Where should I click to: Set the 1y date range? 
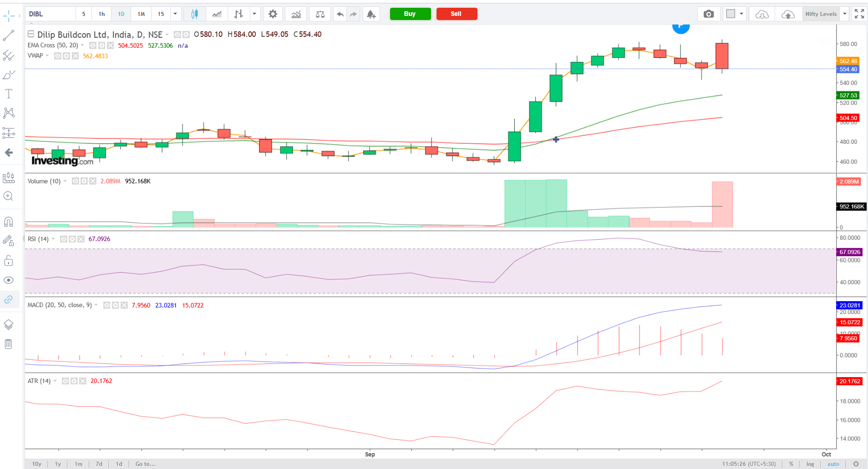pos(58,464)
